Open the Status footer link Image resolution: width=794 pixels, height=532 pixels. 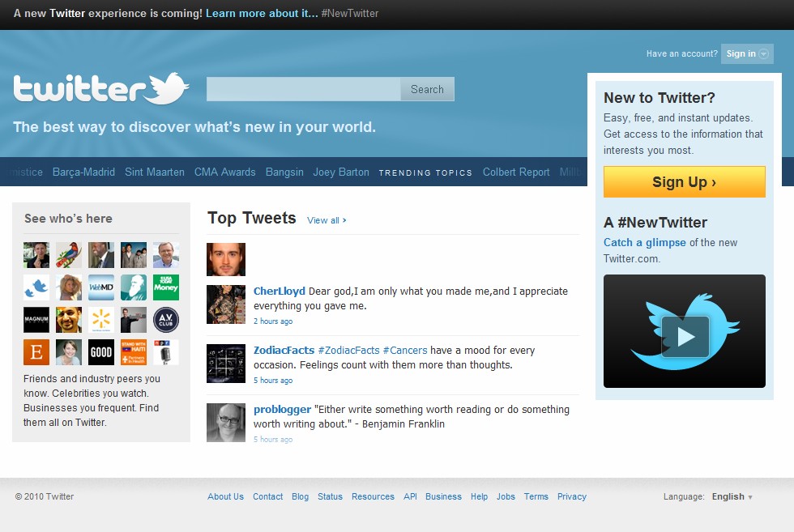(331, 496)
